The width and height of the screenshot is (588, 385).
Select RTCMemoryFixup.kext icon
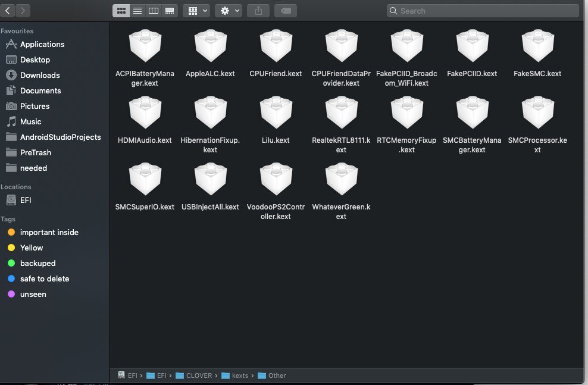(x=406, y=112)
